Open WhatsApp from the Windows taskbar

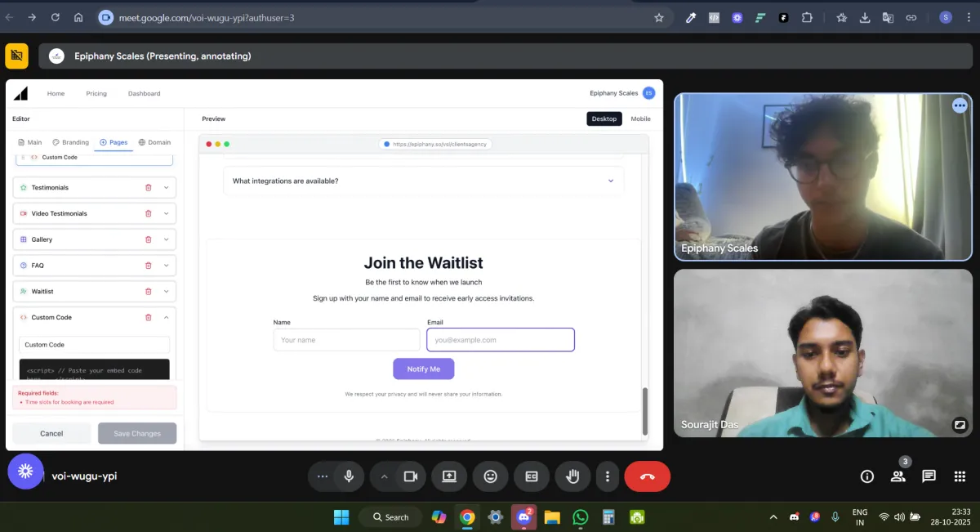click(x=580, y=516)
